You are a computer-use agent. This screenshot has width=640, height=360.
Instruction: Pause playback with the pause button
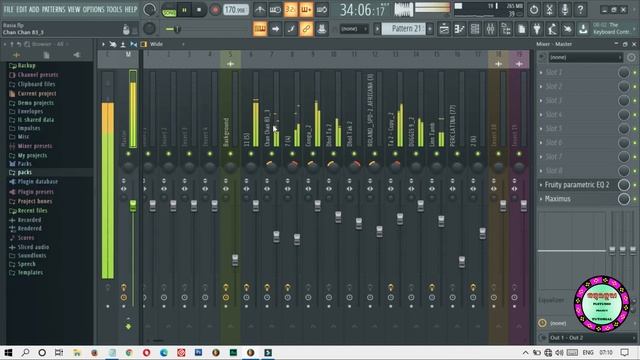point(184,10)
